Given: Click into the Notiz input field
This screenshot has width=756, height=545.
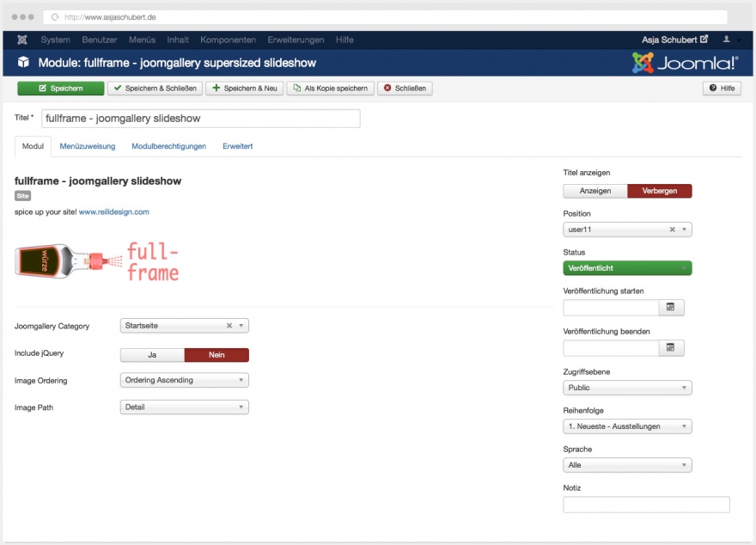Looking at the screenshot, I should point(647,505).
